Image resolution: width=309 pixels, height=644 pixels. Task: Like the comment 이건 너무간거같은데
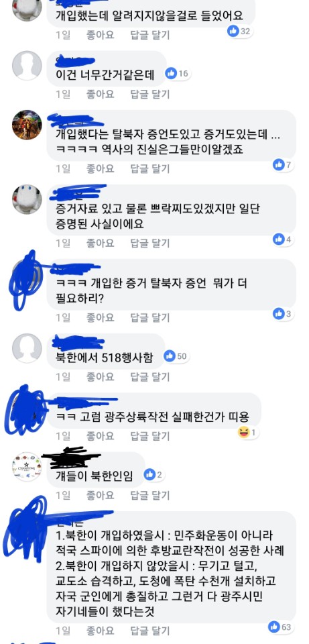click(100, 95)
